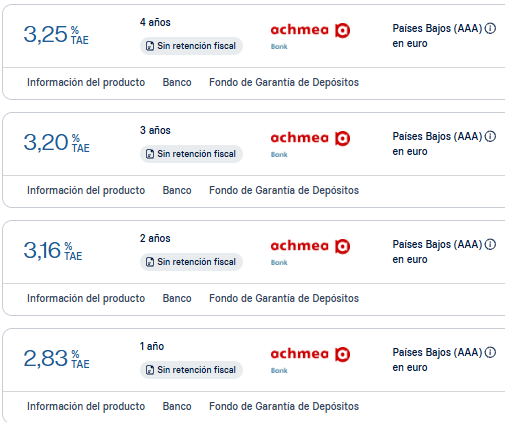Click the 2,83 % TAE rate
Viewport: 505px width, 422px height.
57,359
